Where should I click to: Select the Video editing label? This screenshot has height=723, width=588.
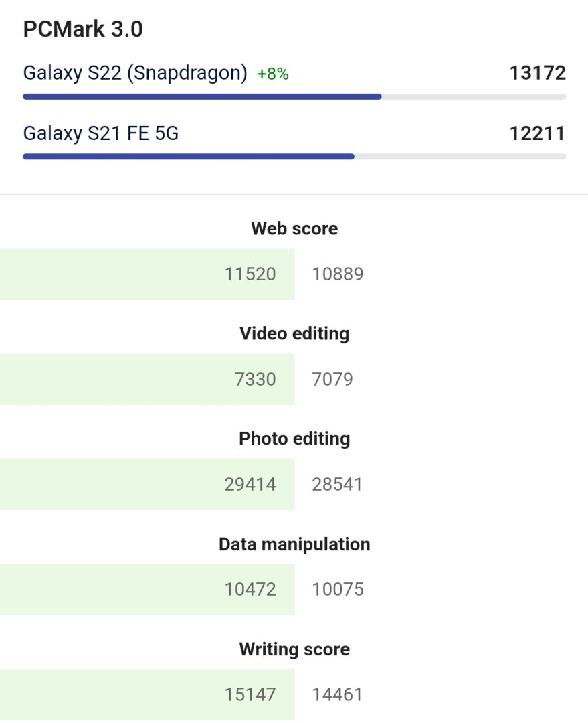294,333
